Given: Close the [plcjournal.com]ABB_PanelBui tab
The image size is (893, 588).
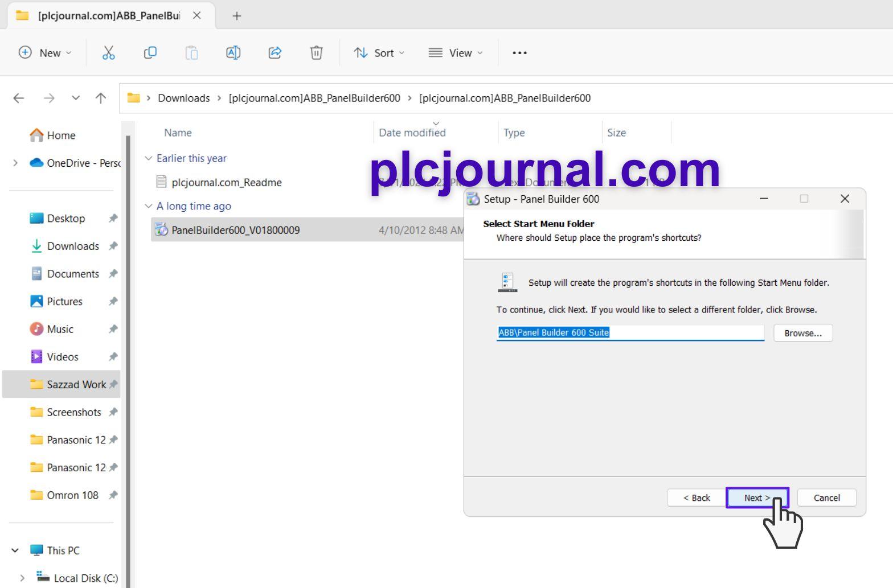Looking at the screenshot, I should pyautogui.click(x=197, y=15).
